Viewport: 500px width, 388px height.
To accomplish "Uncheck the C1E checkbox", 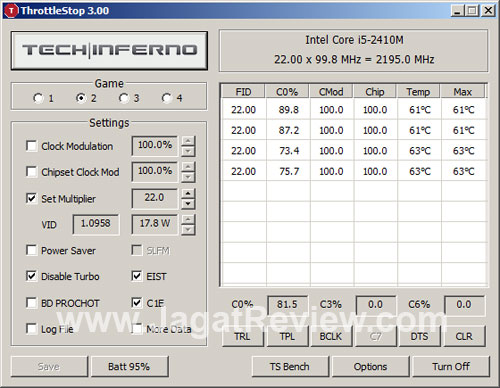I will point(137,303).
